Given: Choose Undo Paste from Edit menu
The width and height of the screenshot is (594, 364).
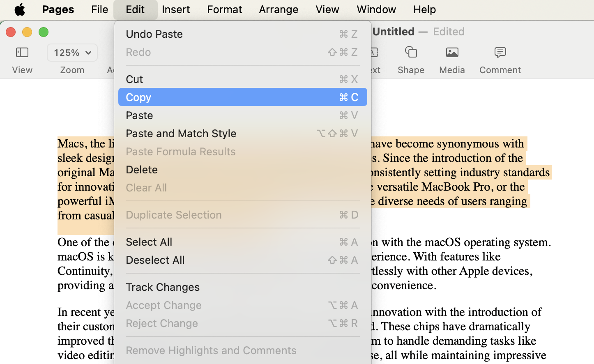Looking at the screenshot, I should click(242, 34).
